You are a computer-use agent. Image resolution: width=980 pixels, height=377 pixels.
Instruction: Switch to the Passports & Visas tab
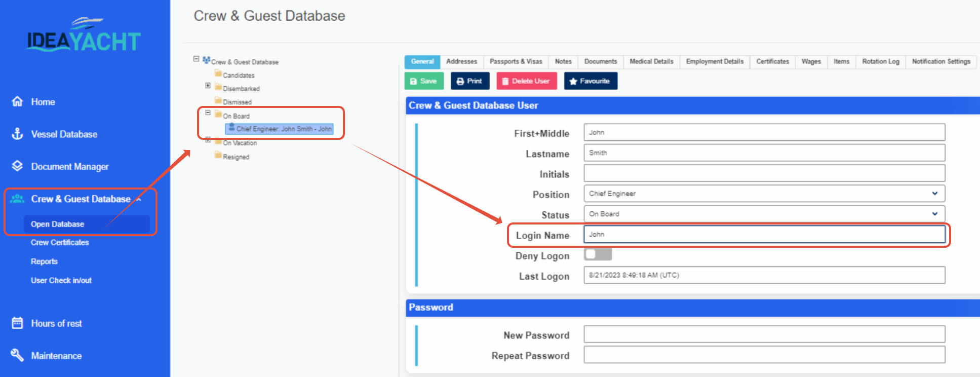(516, 61)
